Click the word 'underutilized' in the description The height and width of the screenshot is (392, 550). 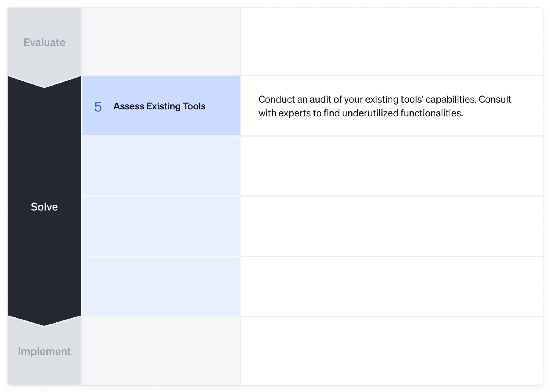pos(370,113)
